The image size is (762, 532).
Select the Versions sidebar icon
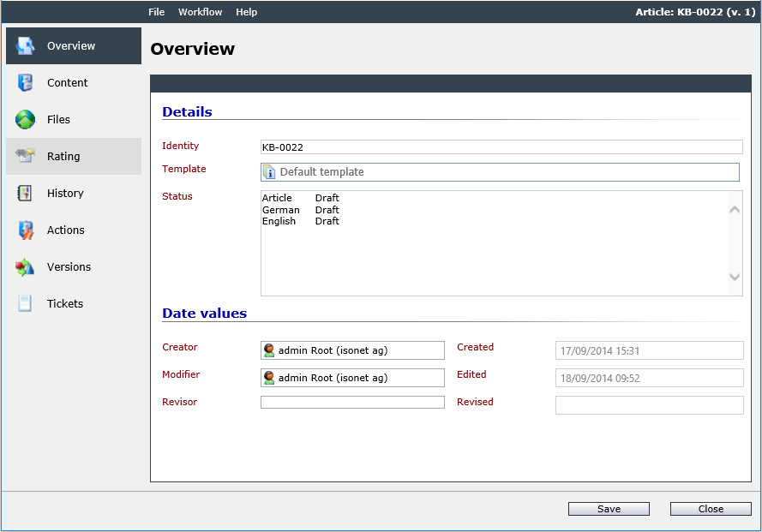(x=25, y=266)
